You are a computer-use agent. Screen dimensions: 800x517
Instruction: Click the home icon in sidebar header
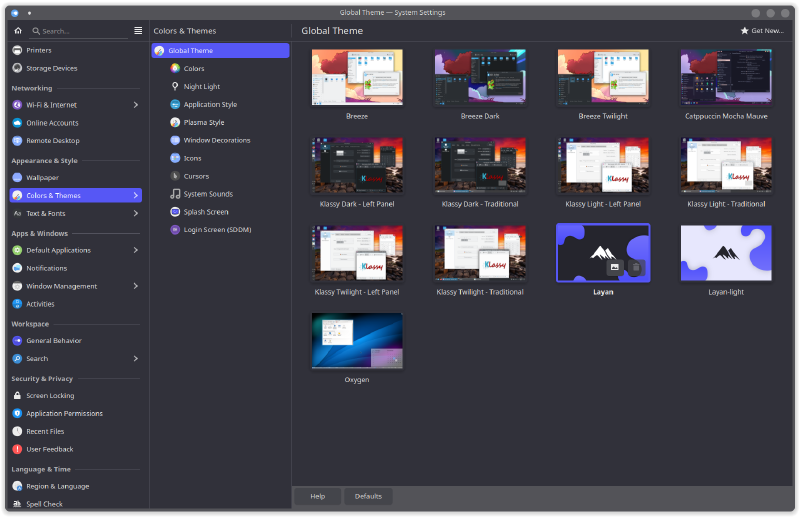tap(17, 31)
